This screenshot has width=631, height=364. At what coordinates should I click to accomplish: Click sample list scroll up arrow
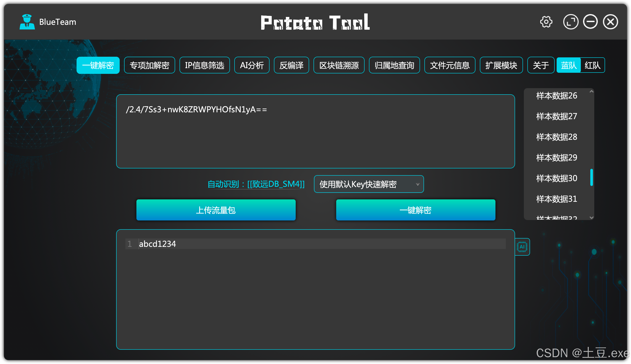591,91
